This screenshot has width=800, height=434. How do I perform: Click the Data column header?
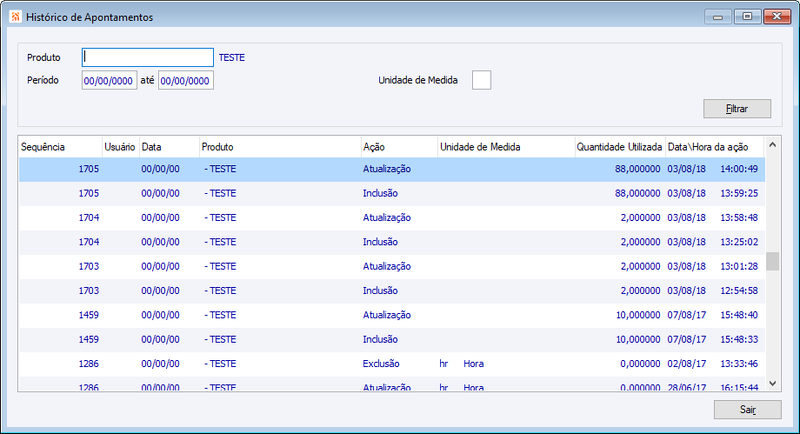coord(169,147)
